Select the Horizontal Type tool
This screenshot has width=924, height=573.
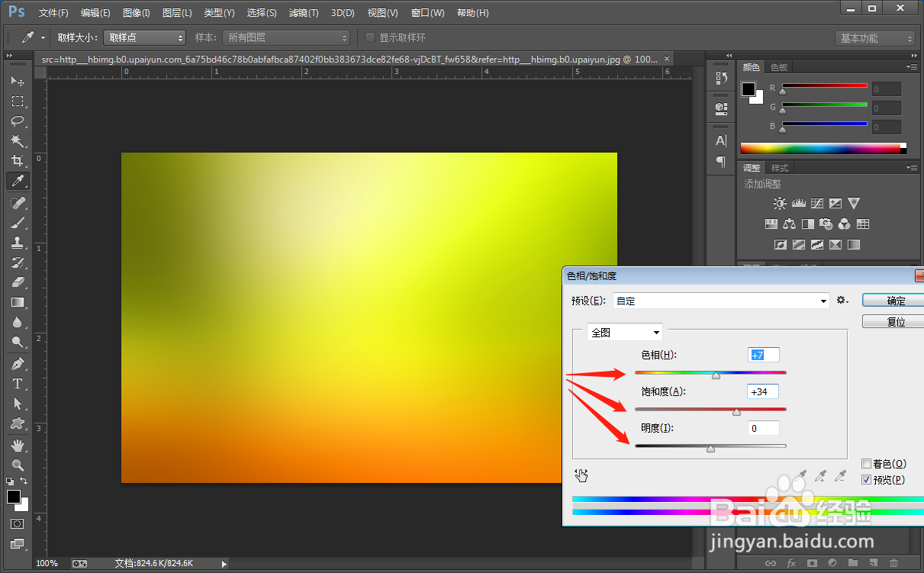[x=17, y=383]
